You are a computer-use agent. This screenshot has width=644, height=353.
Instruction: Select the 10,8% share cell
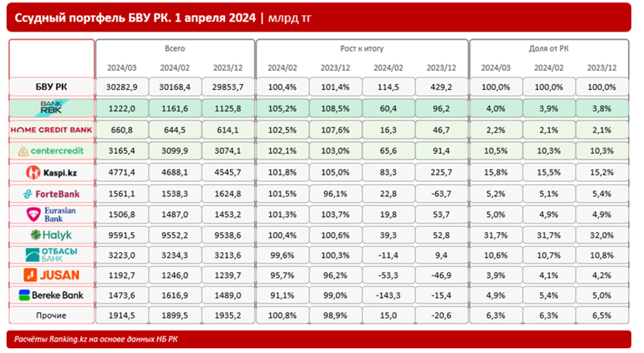coord(602,255)
